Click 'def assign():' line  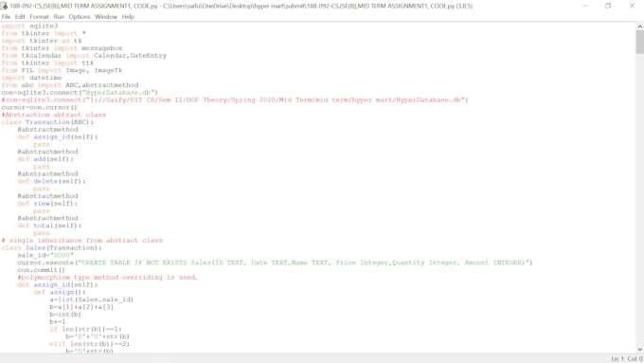60,292
